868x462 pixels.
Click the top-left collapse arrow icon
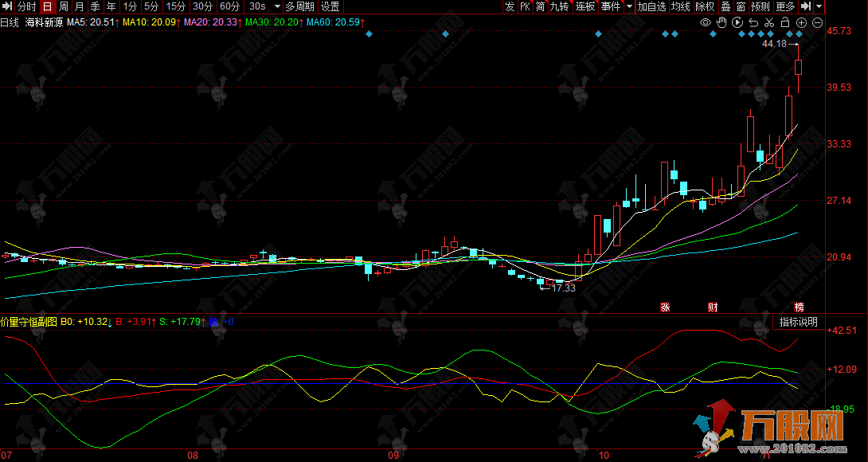(x=7, y=6)
